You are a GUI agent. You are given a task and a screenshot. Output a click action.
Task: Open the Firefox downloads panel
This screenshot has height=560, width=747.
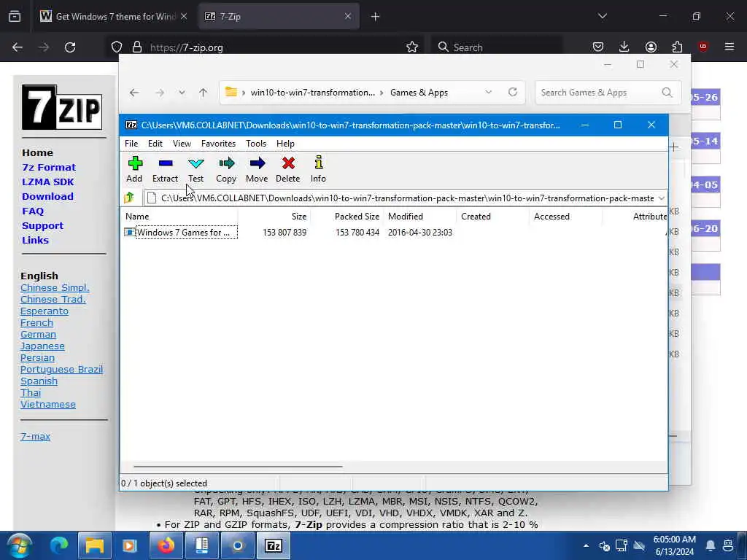(x=624, y=47)
